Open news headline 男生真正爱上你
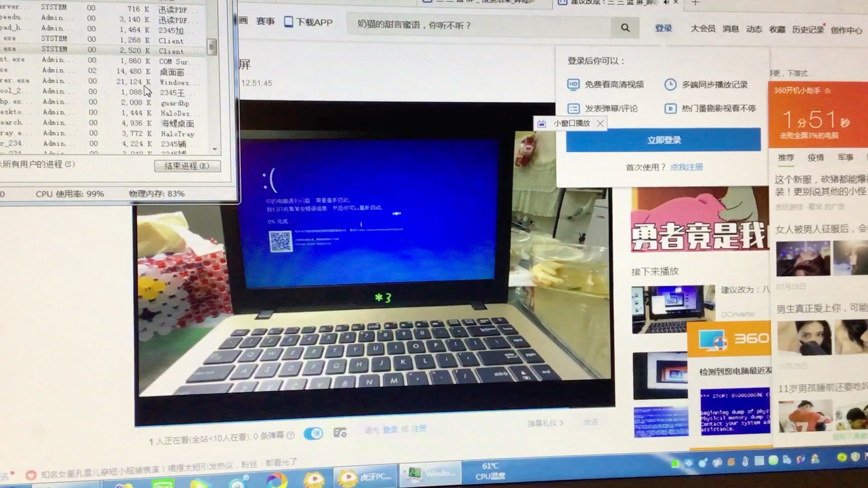Viewport: 868px width, 488px height. 821,308
